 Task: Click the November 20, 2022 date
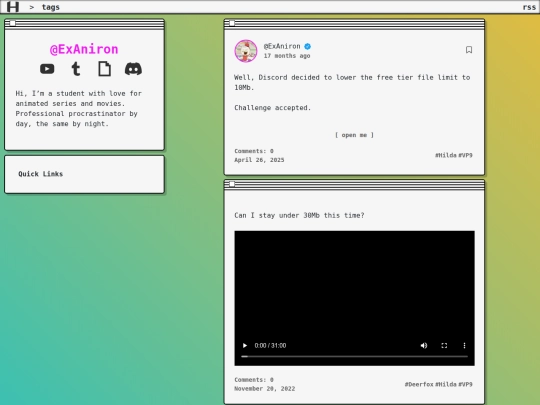tap(264, 388)
